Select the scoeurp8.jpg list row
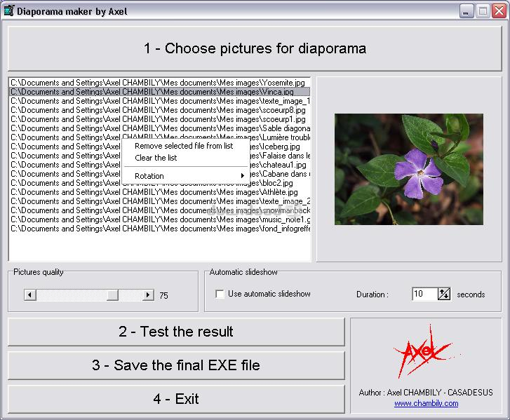 pyautogui.click(x=159, y=110)
